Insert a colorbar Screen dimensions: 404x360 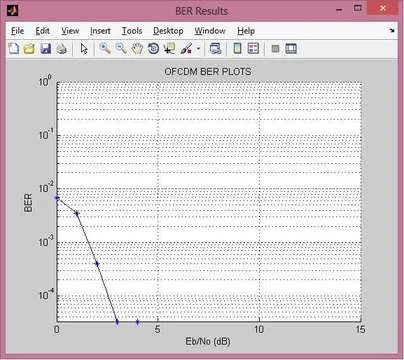point(237,49)
